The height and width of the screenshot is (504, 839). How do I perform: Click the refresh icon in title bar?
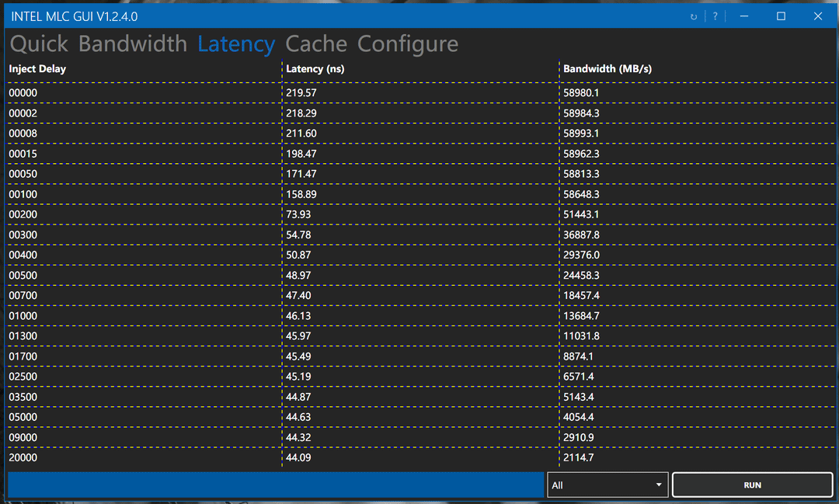click(694, 16)
